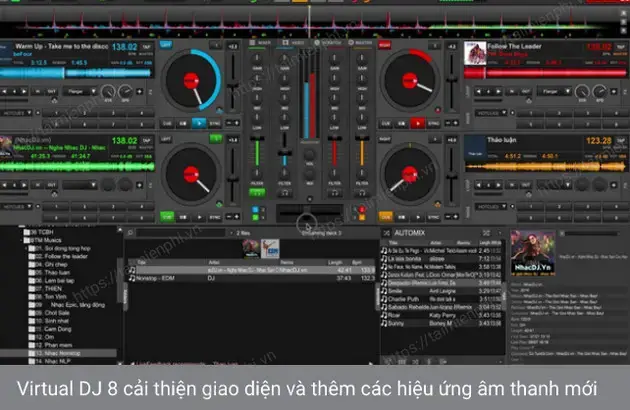Toggle SYNC on the red deck
Screen dimensions: 630x410
pos(434,123)
